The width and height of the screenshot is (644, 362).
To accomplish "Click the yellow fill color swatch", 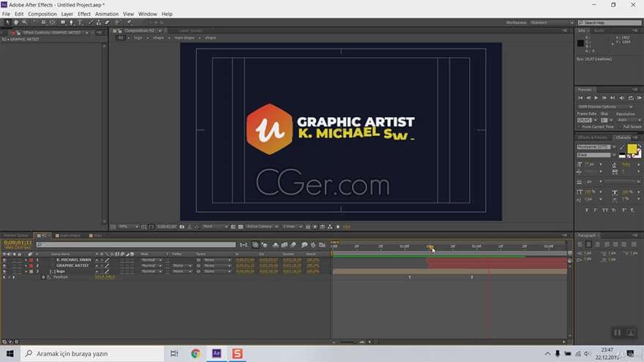I will (632, 148).
